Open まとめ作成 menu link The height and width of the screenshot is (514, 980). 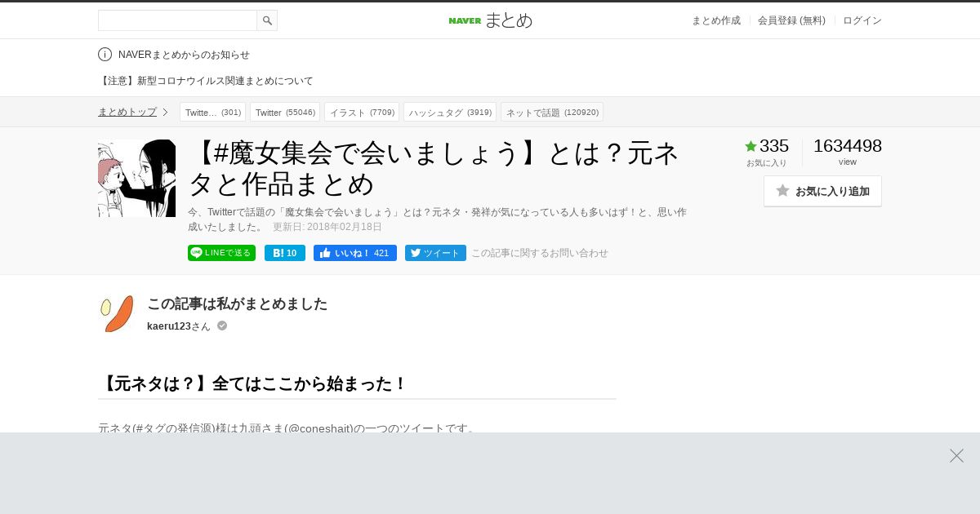tap(716, 20)
